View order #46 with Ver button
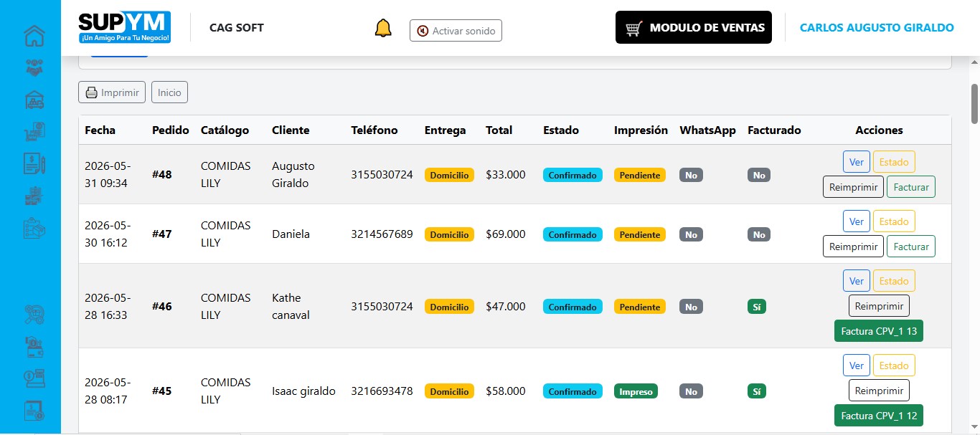The height and width of the screenshot is (435, 980). [857, 281]
